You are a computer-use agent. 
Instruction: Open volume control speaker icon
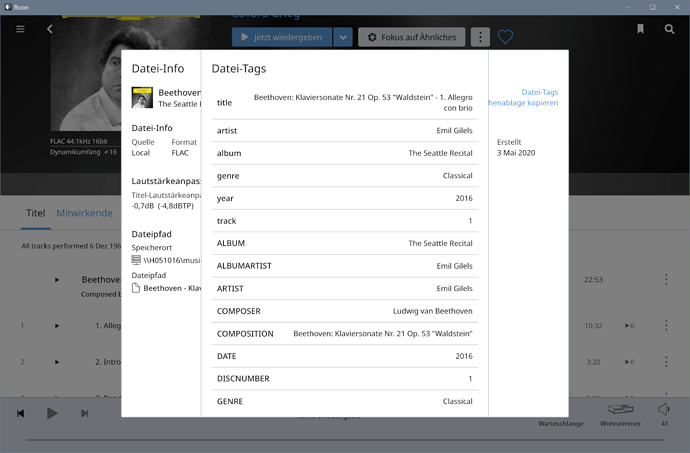[x=664, y=409]
